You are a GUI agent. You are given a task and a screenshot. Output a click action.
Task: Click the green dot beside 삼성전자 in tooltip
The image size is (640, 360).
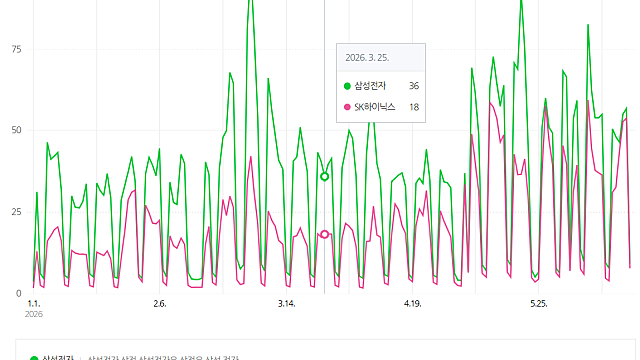pos(347,86)
